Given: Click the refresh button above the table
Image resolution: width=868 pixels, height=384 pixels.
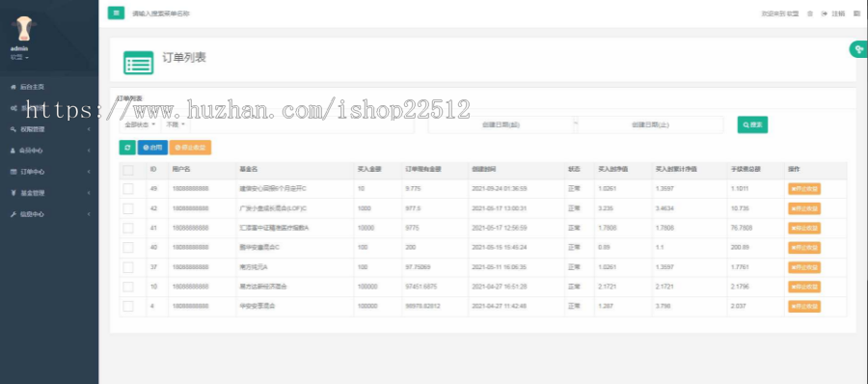Looking at the screenshot, I should 127,148.
